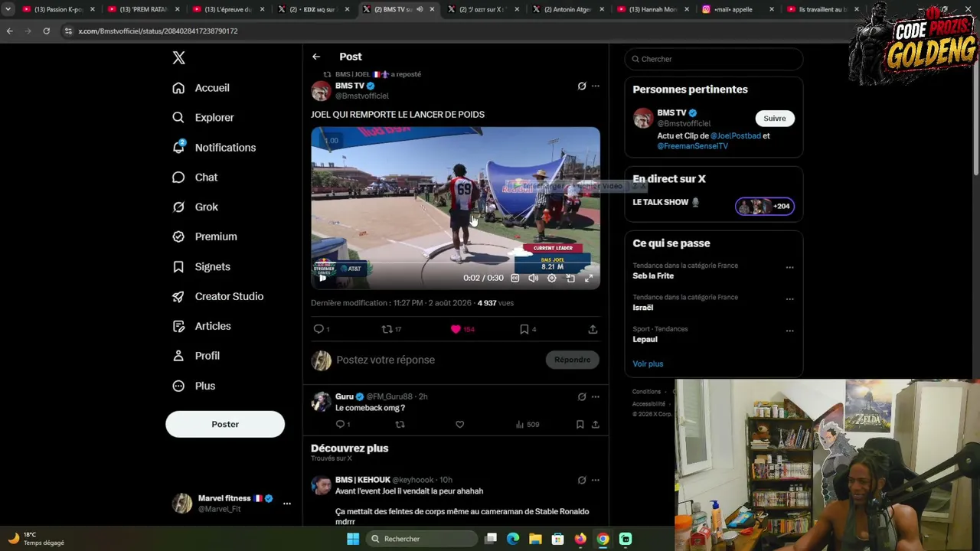The width and height of the screenshot is (980, 551).
Task: Bookmark Guru's comment
Action: [580, 425]
